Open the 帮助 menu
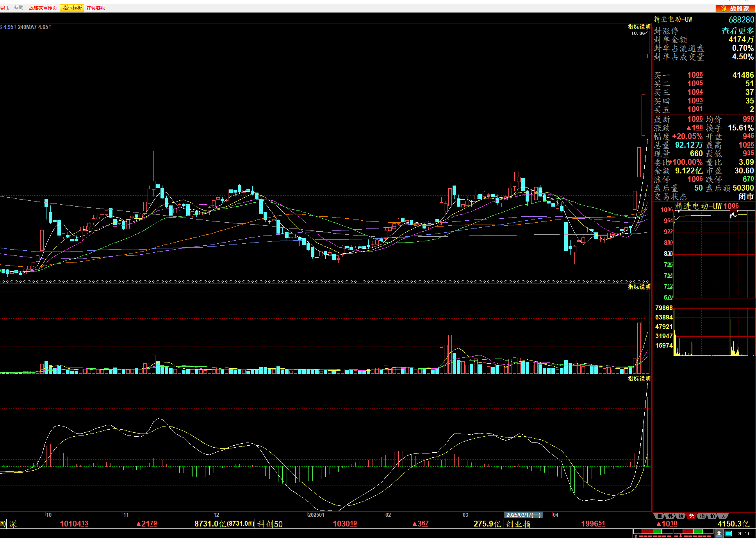This screenshot has width=756, height=539. tap(18, 8)
